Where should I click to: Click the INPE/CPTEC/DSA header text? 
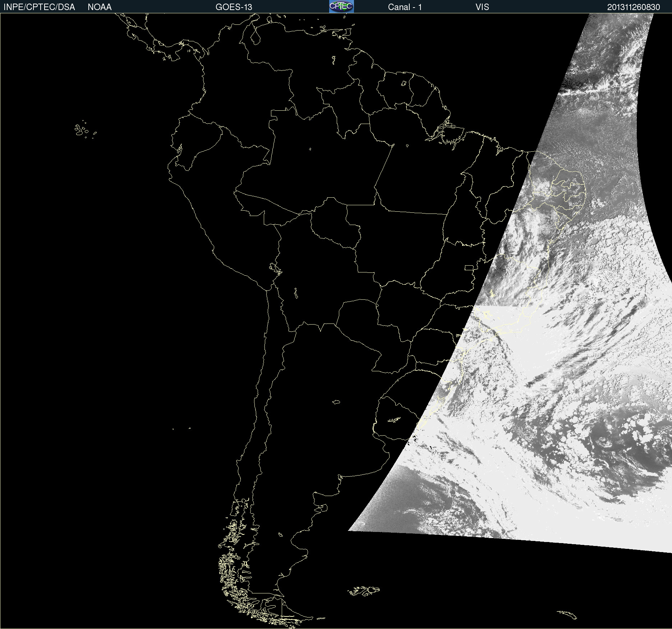pos(39,7)
